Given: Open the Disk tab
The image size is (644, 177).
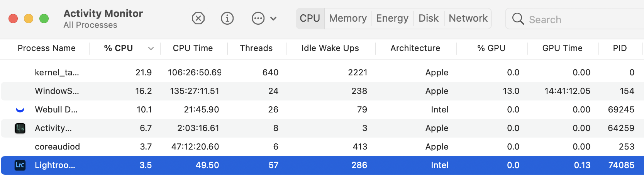Looking at the screenshot, I should [429, 18].
